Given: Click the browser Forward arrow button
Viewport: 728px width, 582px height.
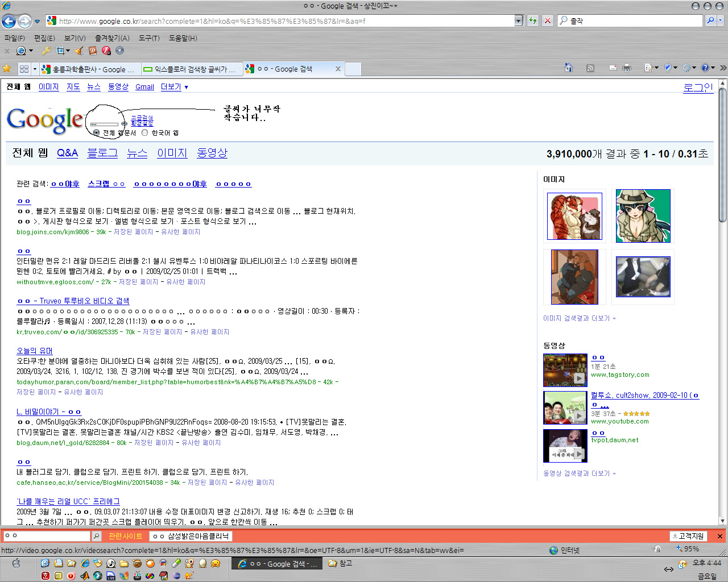Looking at the screenshot, I should pos(24,21).
